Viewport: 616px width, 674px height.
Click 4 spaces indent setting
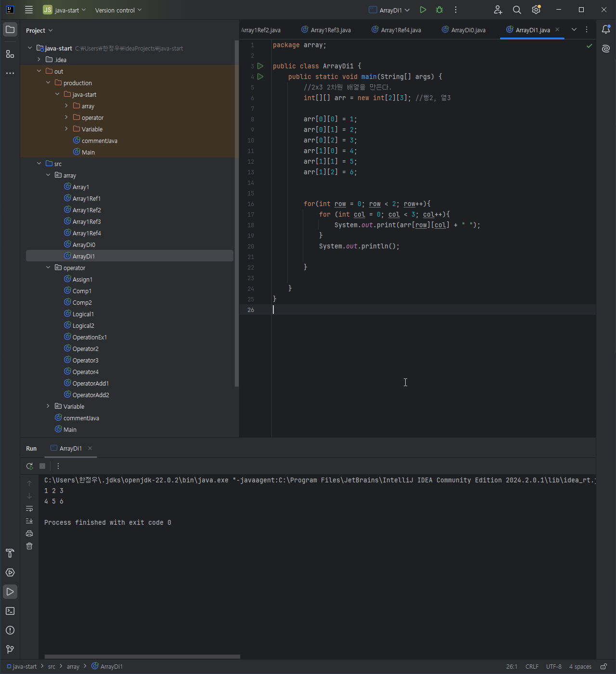click(x=580, y=667)
